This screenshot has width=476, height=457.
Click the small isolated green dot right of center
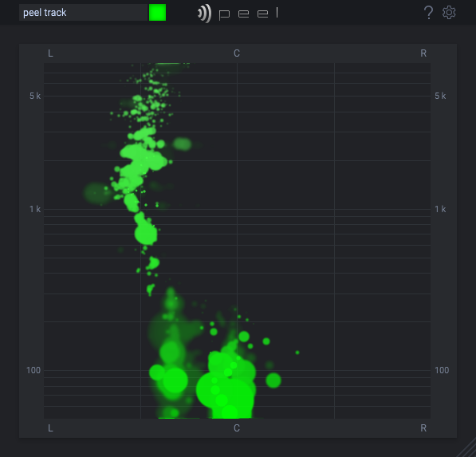point(297,353)
